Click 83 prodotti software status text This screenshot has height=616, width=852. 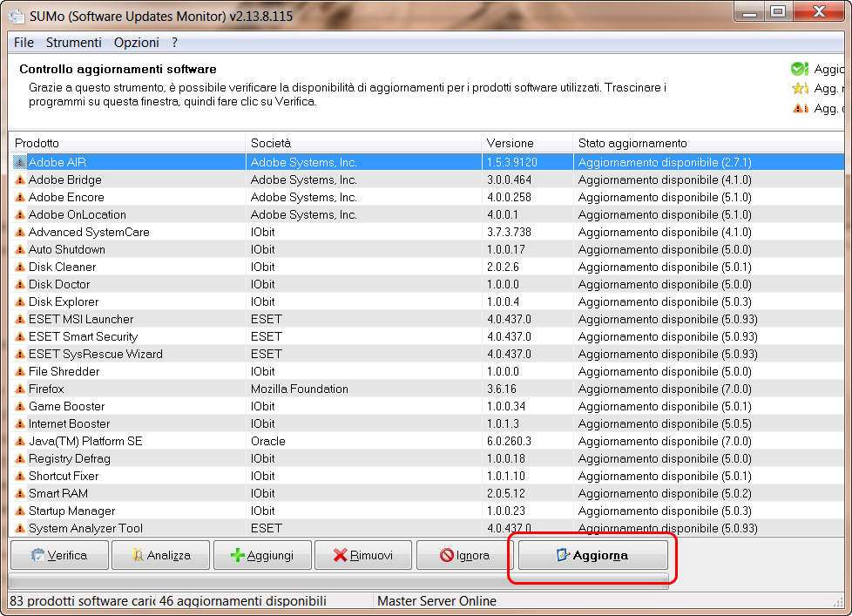click(x=82, y=601)
